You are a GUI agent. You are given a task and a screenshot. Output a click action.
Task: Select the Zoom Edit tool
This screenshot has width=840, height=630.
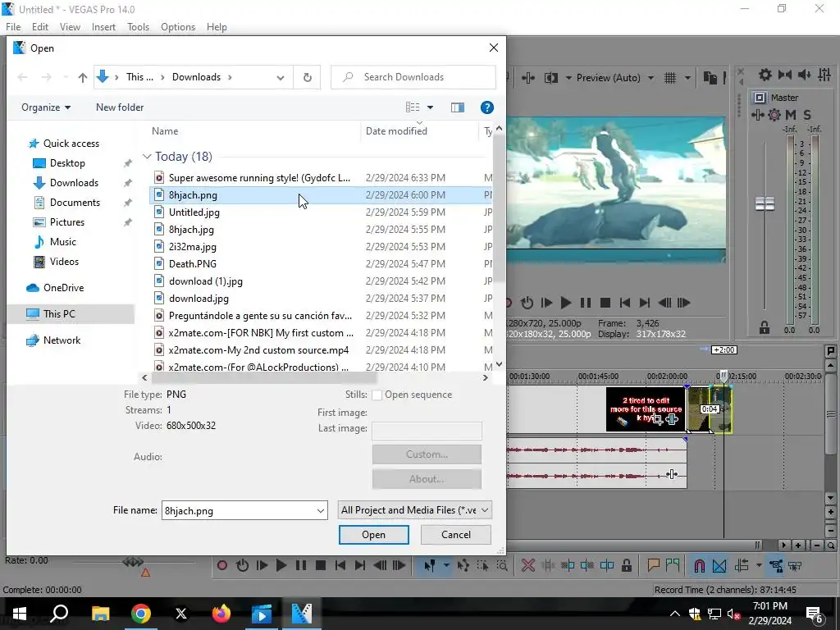(502, 565)
